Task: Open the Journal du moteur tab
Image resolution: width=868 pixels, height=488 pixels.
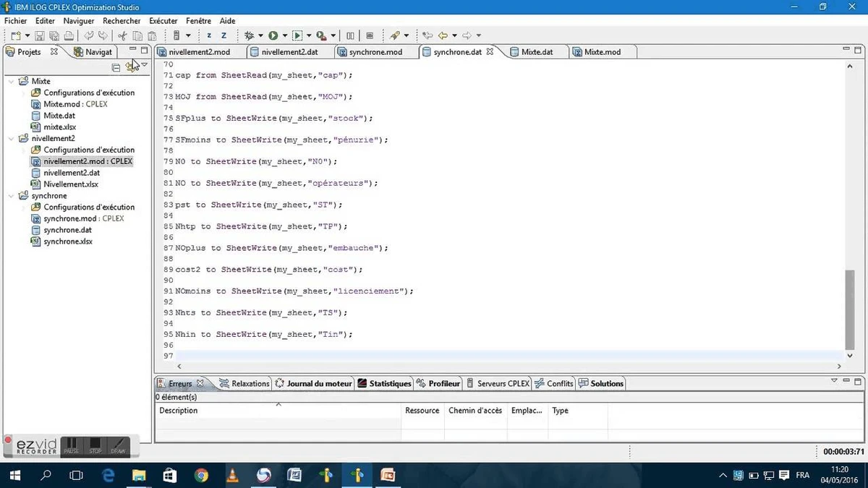Action: [x=314, y=383]
